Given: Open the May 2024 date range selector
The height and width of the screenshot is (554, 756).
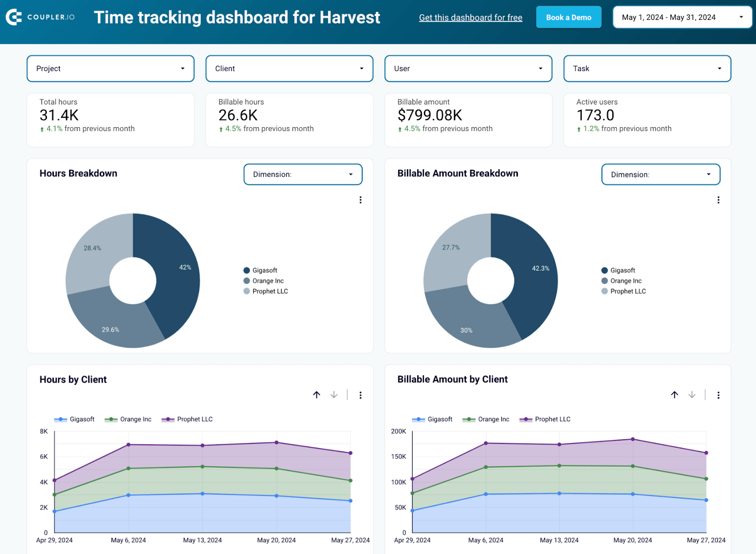Looking at the screenshot, I should tap(682, 17).
